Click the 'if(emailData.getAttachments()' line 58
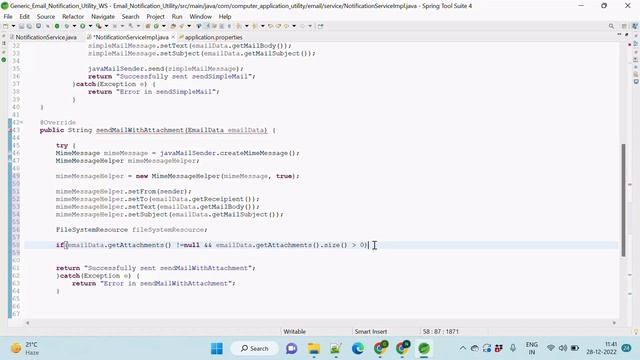This screenshot has height=360, width=640. click(x=212, y=245)
